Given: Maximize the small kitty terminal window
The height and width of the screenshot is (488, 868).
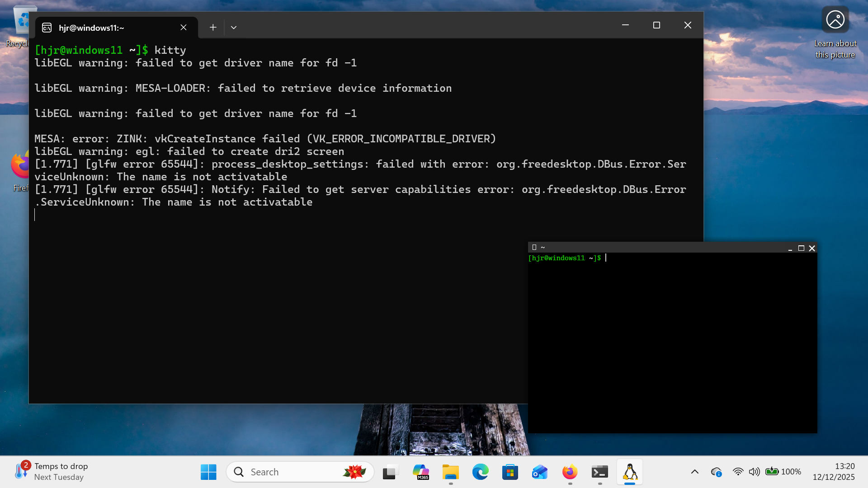Looking at the screenshot, I should 801,248.
